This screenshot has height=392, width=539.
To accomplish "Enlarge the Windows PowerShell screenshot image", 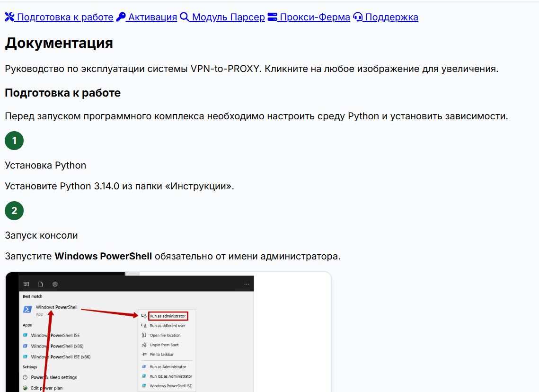I will (x=168, y=332).
